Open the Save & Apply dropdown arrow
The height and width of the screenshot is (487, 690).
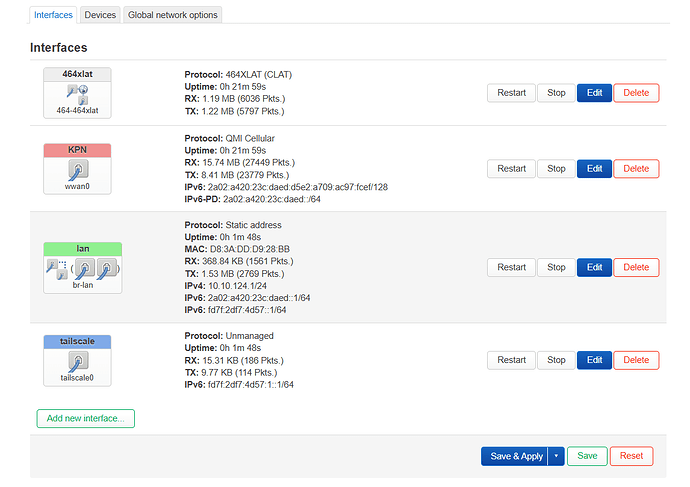click(555, 456)
